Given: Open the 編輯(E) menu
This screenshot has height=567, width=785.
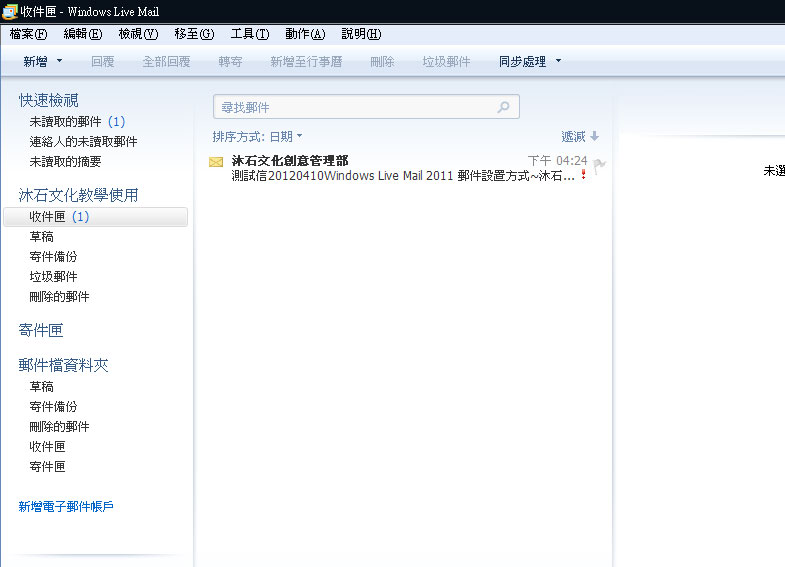Looking at the screenshot, I should coord(83,34).
